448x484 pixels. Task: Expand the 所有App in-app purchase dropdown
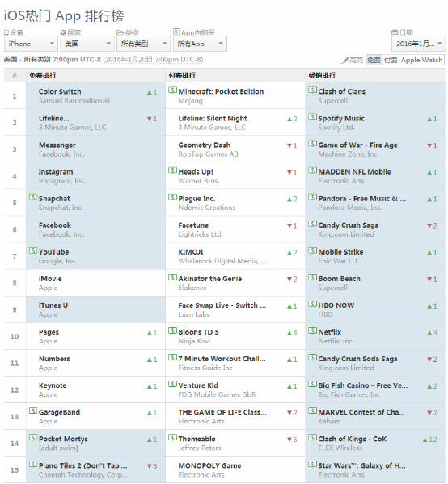tap(200, 44)
